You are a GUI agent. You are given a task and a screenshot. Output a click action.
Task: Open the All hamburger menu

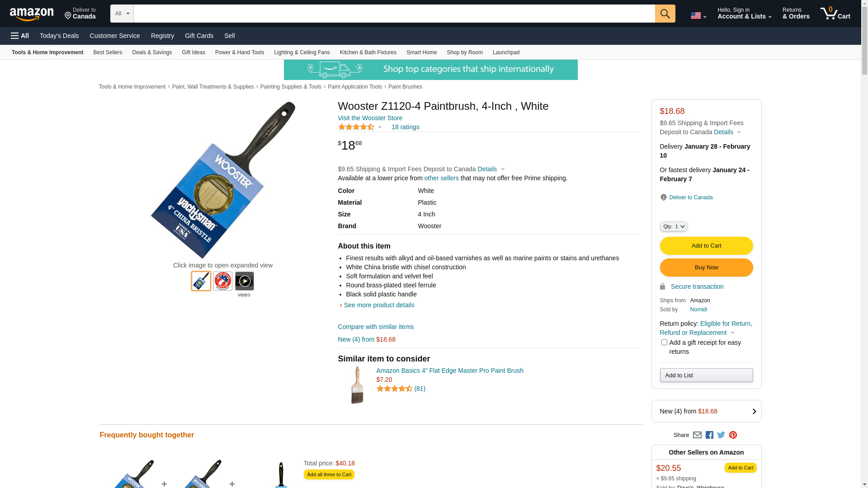tap(20, 36)
